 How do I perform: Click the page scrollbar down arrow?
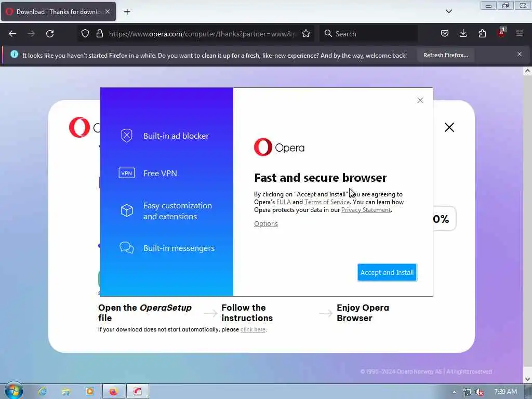click(527, 379)
